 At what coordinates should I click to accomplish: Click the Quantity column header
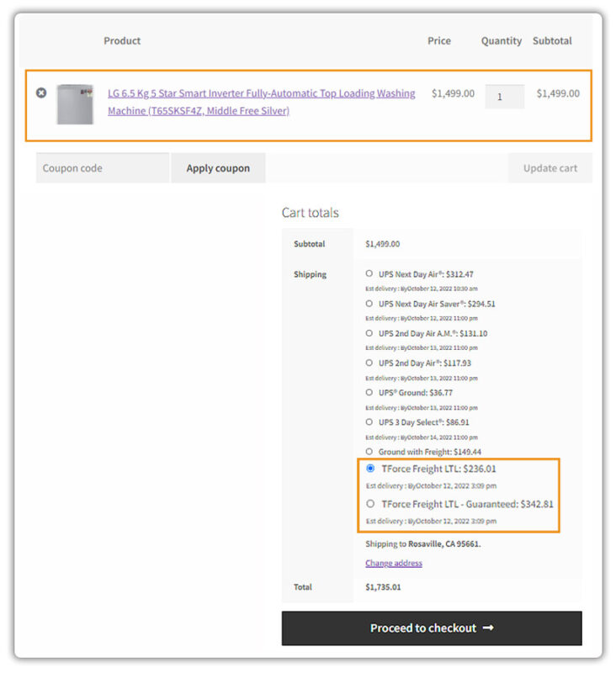tap(502, 41)
